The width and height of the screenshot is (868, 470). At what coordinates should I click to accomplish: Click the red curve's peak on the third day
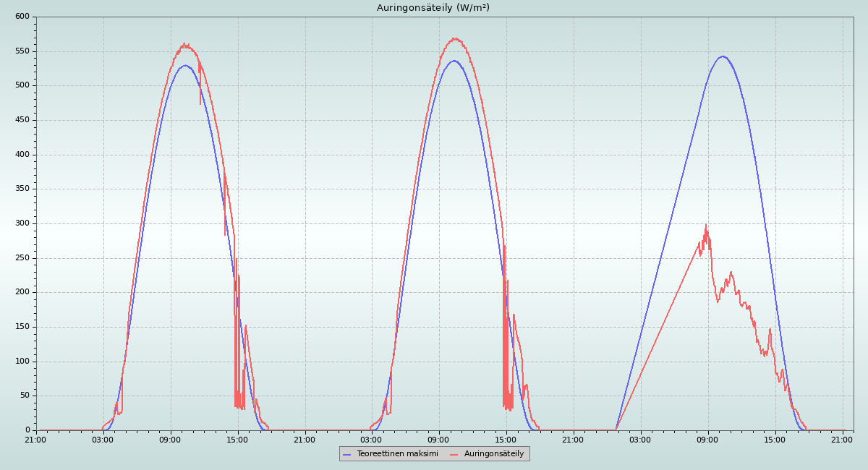pyautogui.click(x=706, y=226)
